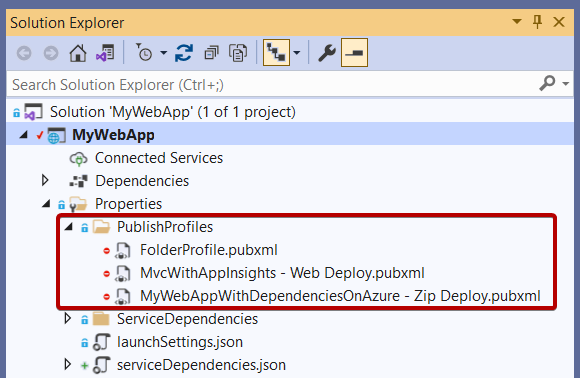Select MyWebAppWithDependenciesOnAzure - Zip Deploy.pubxml
This screenshot has width=580, height=378.
click(340, 296)
